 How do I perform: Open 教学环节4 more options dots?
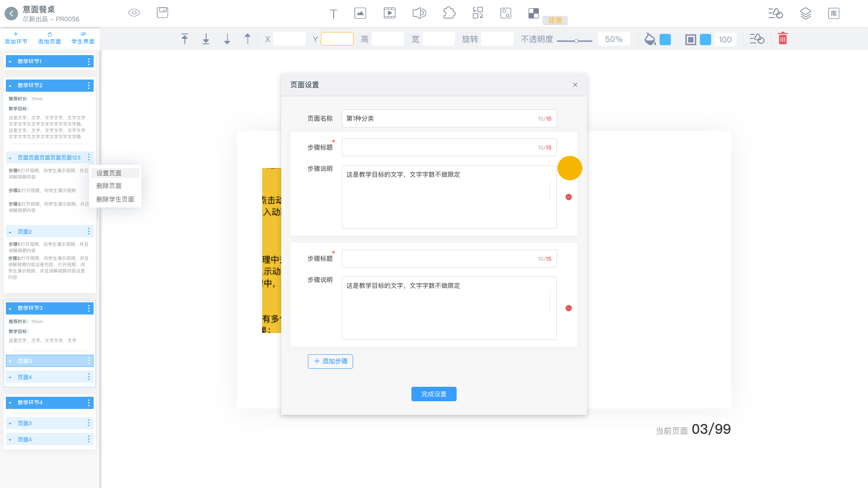[x=89, y=403]
